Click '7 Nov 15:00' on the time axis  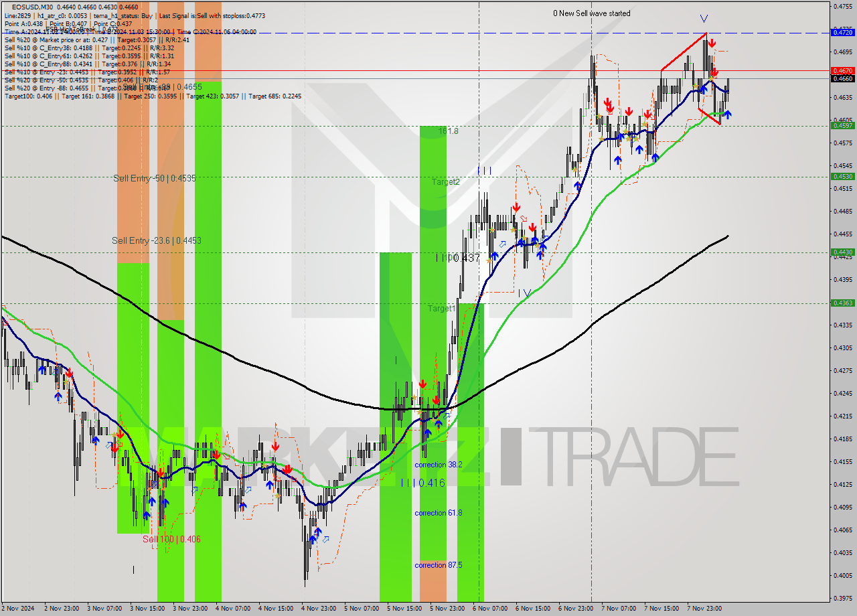(661, 609)
